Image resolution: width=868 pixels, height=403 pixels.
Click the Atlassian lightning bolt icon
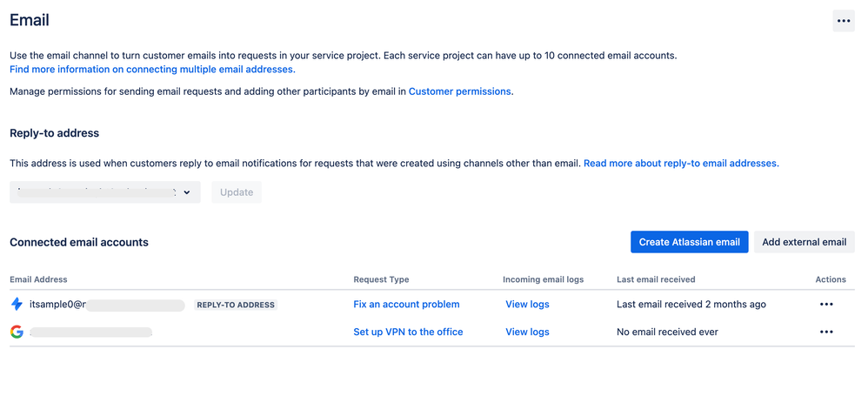click(x=17, y=305)
